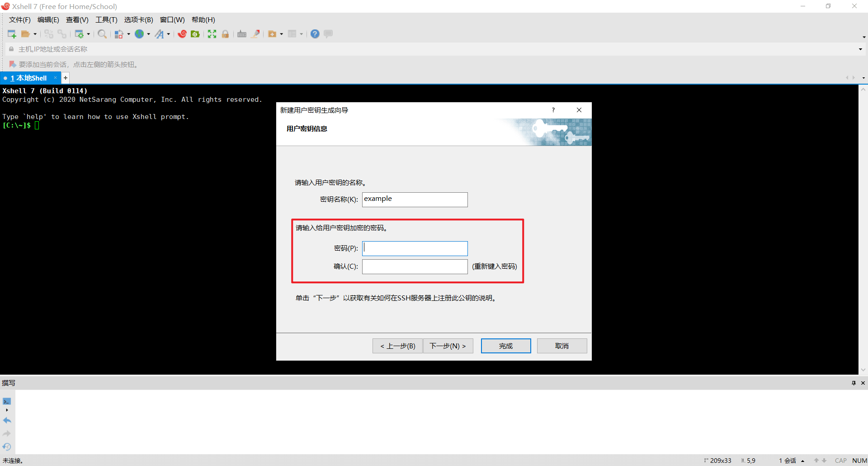Click the lock screen padlock icon
868x466 pixels.
(225, 34)
